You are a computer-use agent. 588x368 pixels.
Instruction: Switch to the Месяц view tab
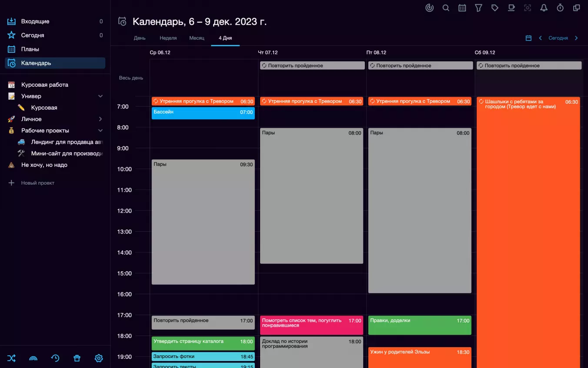197,38
